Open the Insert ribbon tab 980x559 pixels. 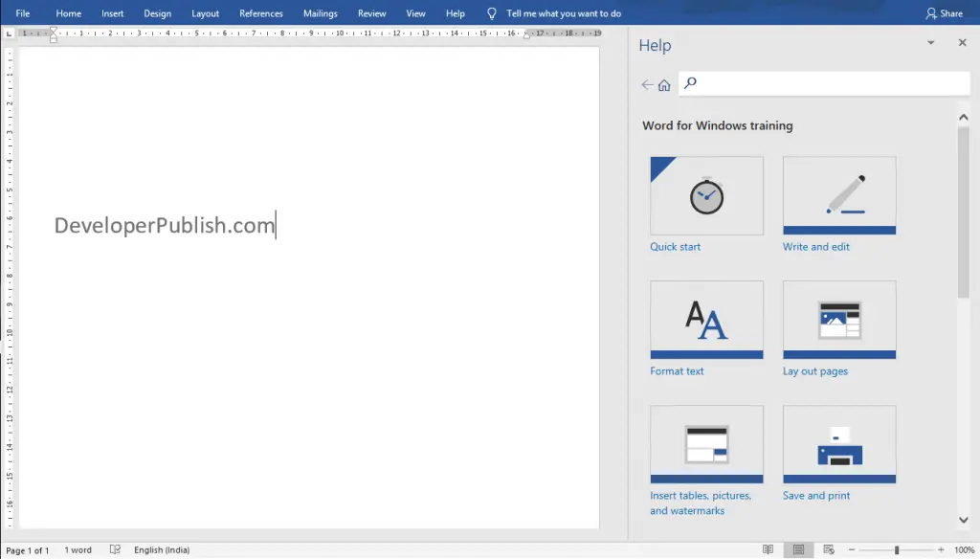pos(113,13)
